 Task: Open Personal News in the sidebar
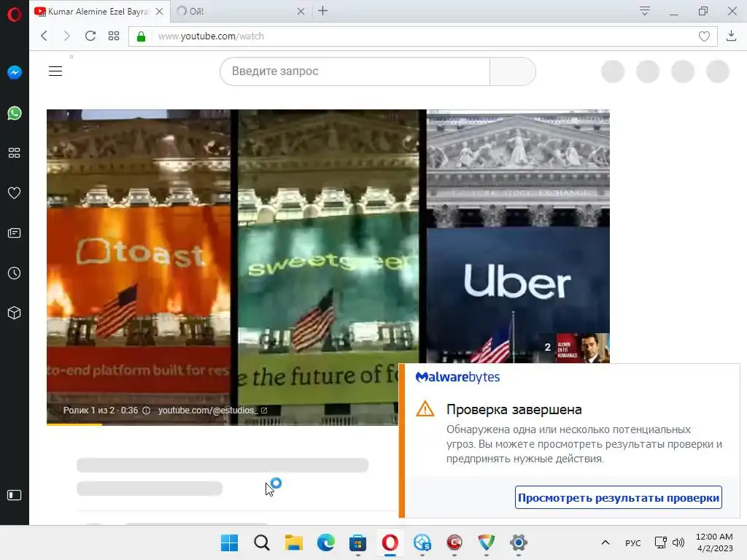click(x=15, y=233)
